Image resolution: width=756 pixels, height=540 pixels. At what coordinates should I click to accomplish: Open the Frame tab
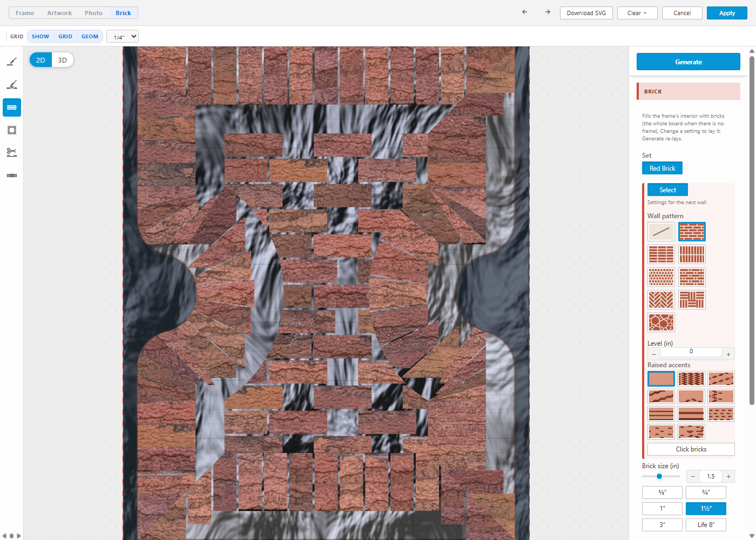25,13
